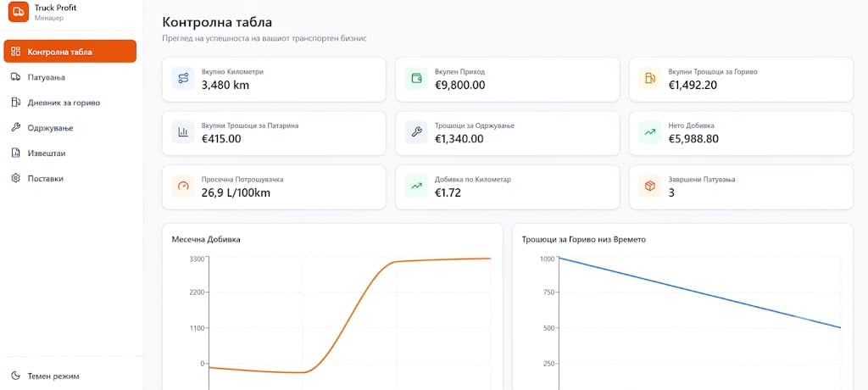The image size is (868, 390).
Task: Click the document icon beside Извештаи
Action: pyautogui.click(x=15, y=153)
